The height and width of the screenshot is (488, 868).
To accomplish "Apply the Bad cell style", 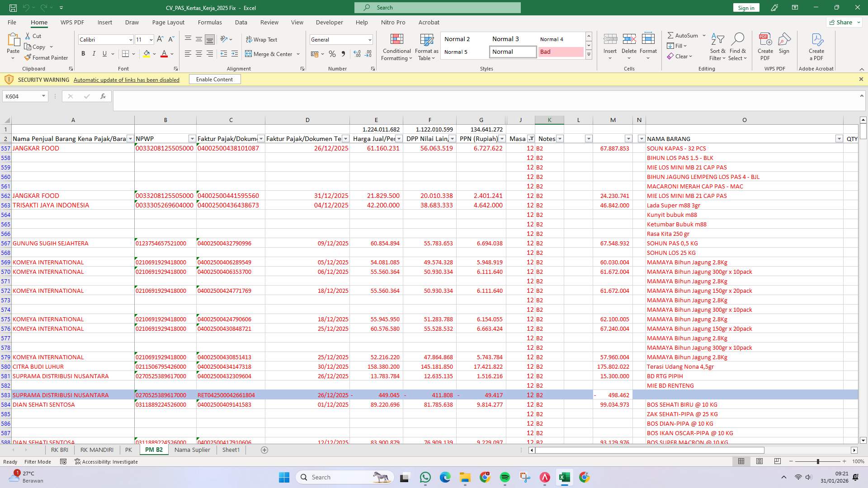I will coord(561,52).
